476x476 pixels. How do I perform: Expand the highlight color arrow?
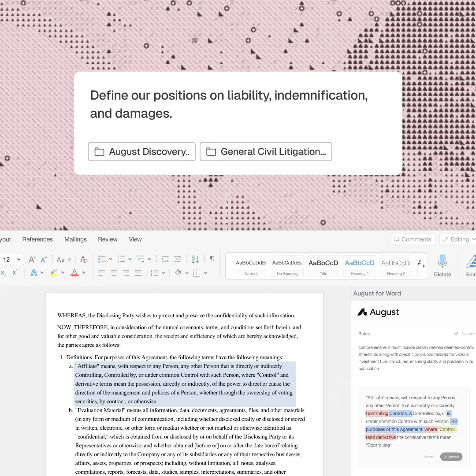(63, 273)
